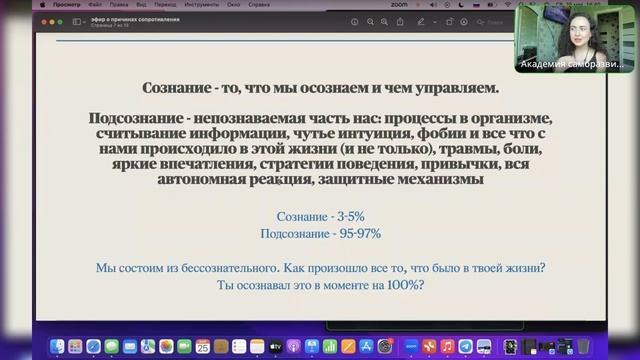Open Pages from the Dock
Image resolution: width=640 pixels, height=360 pixels.
(x=348, y=347)
